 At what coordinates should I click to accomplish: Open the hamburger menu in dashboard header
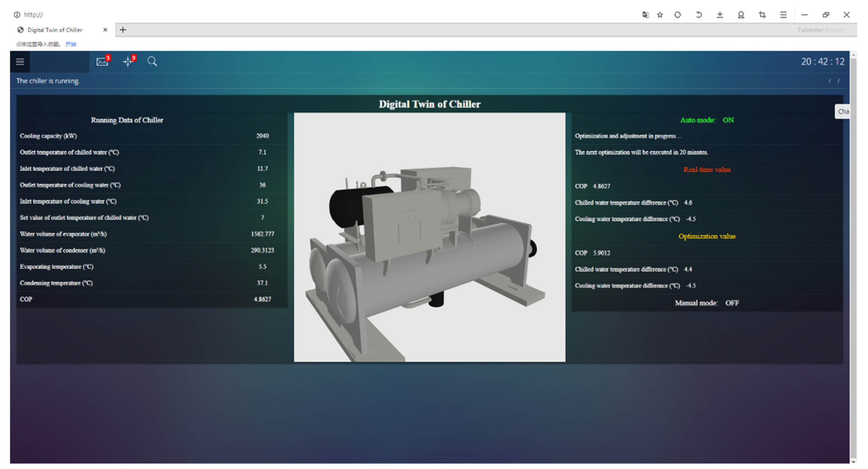pyautogui.click(x=20, y=62)
